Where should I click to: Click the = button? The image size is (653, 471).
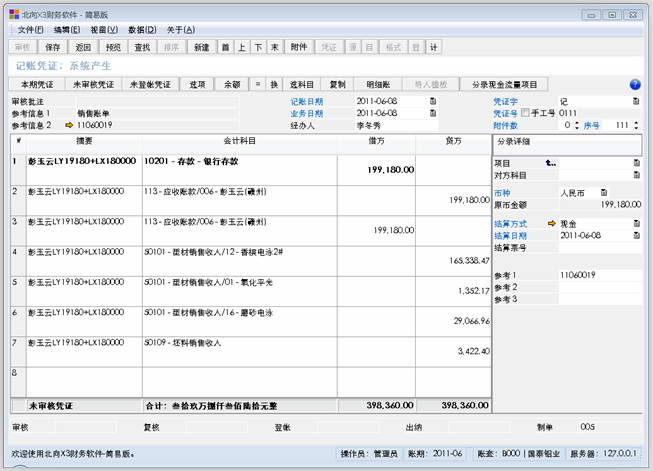[258, 85]
